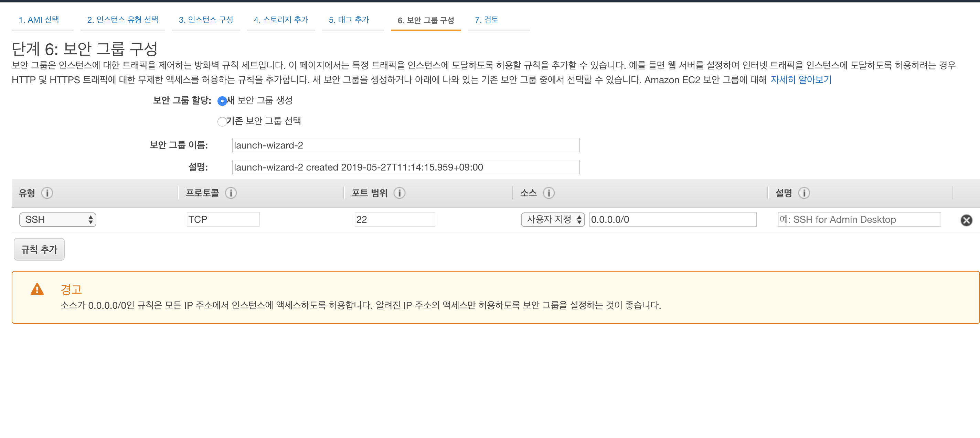Click info icon next to 설명 column header
This screenshot has width=980, height=438.
[x=803, y=193]
